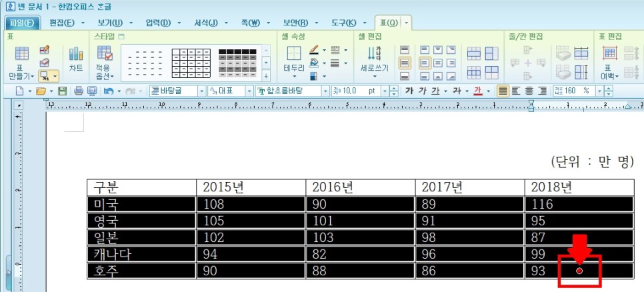Set paragraph alignment to left
This screenshot has height=292, width=644.
coord(516,91)
